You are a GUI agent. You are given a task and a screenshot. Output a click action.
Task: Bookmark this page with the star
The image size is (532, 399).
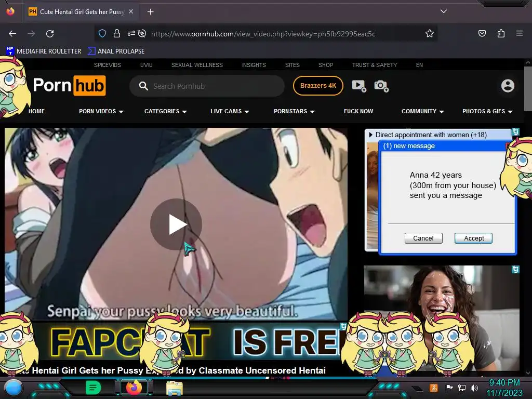(x=430, y=34)
